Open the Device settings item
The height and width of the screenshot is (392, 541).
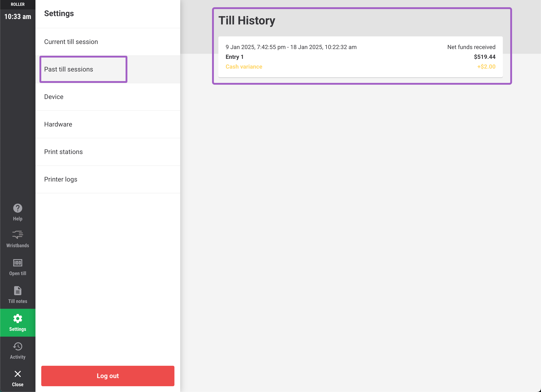click(x=108, y=97)
